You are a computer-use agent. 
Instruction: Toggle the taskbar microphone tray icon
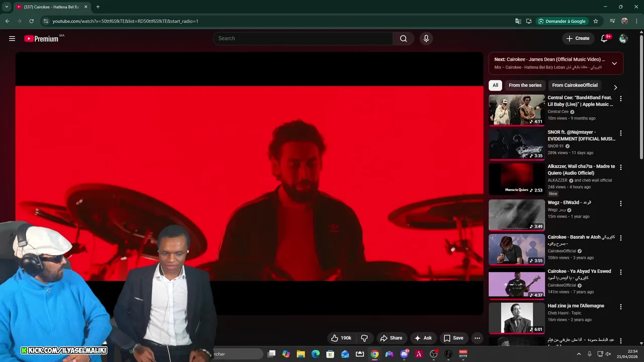pyautogui.click(x=590, y=354)
